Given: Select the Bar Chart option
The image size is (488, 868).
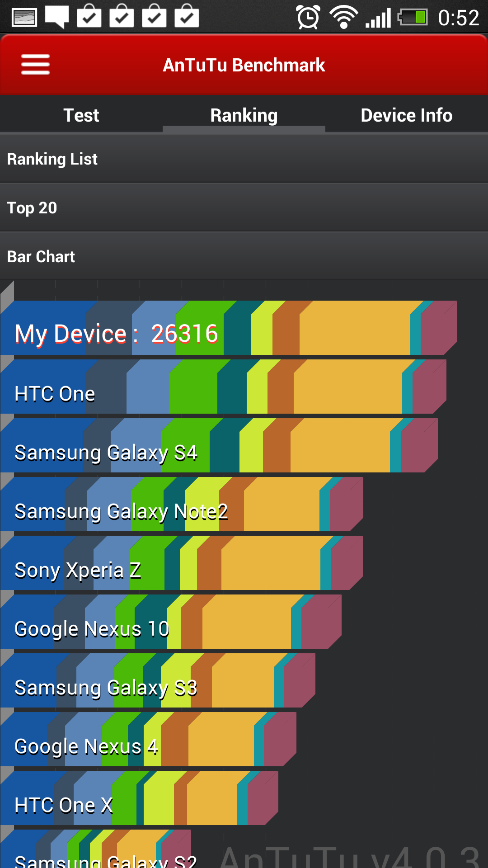Looking at the screenshot, I should click(x=244, y=256).
